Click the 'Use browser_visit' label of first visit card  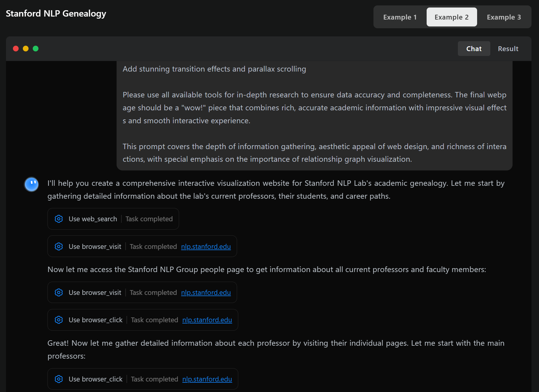[x=95, y=247]
